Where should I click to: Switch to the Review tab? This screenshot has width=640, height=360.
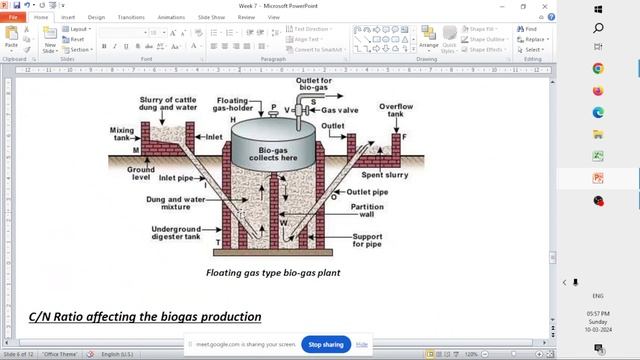pyautogui.click(x=246, y=18)
